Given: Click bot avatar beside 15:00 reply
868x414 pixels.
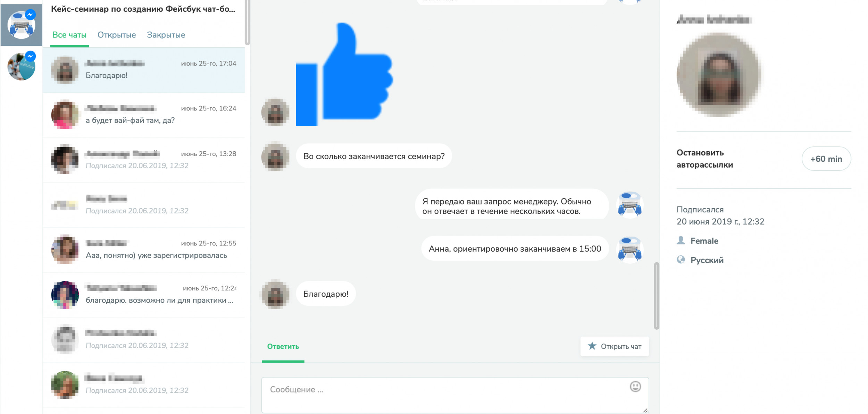Looking at the screenshot, I should tap(630, 249).
